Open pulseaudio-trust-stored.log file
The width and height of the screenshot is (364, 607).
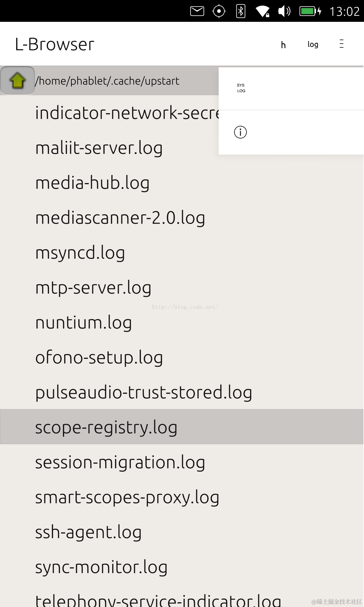(143, 393)
